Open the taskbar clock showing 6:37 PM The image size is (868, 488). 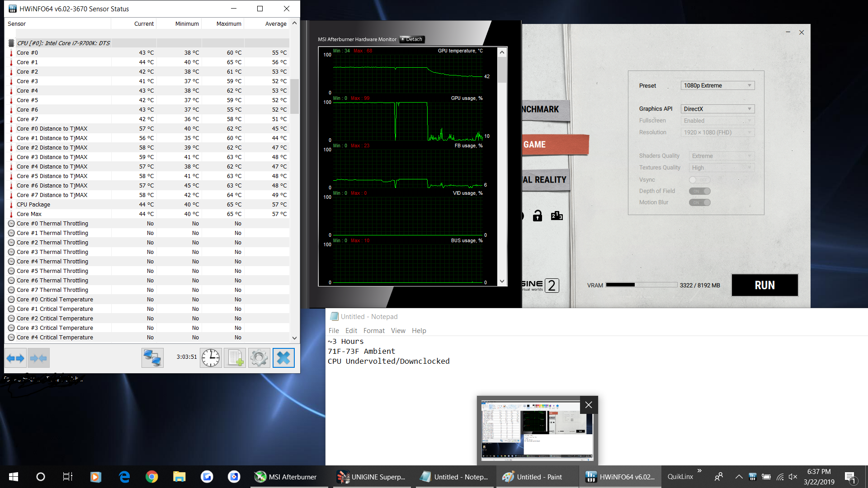pos(819,477)
